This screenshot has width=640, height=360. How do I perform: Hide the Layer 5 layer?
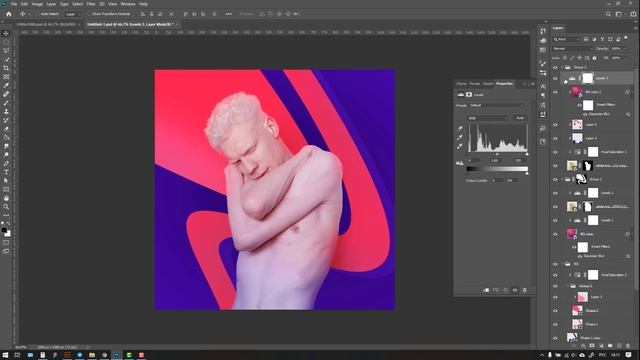point(555,125)
